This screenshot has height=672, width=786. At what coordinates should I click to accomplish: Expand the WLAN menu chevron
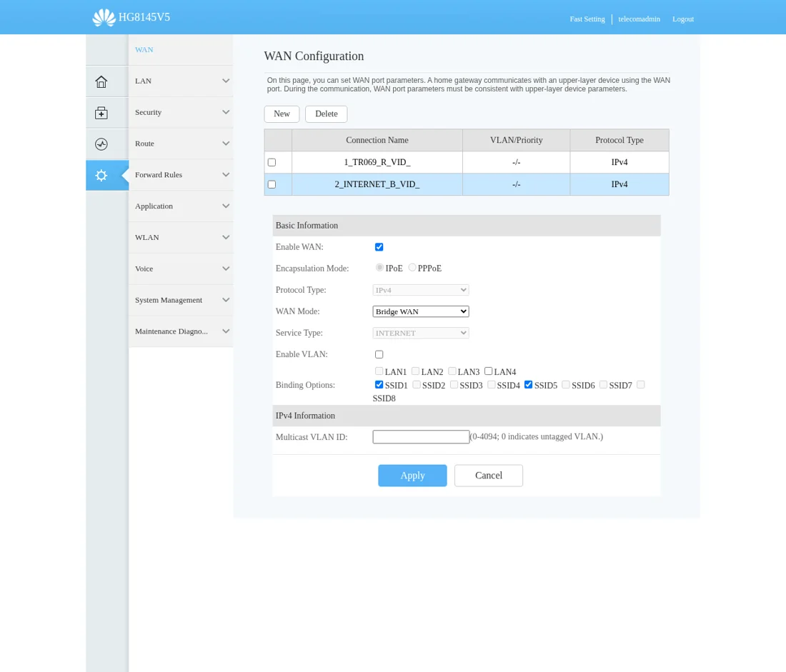pyautogui.click(x=226, y=238)
